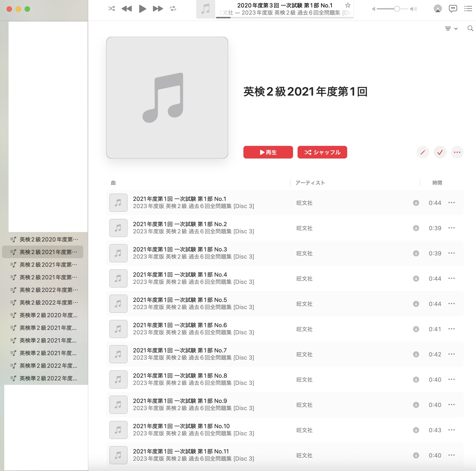Screen dimensions: 476x471
Task: Click the artwork icon of track No.5
Action: click(118, 303)
